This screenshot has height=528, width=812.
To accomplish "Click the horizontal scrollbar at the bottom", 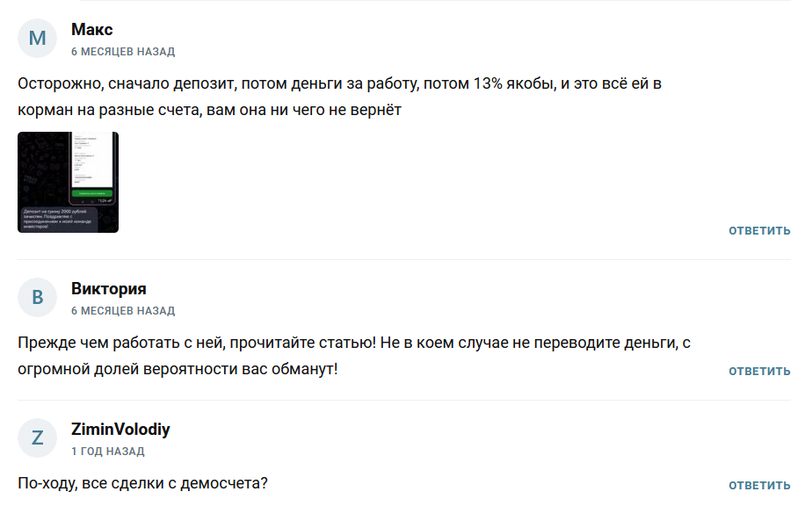I will coord(406,524).
